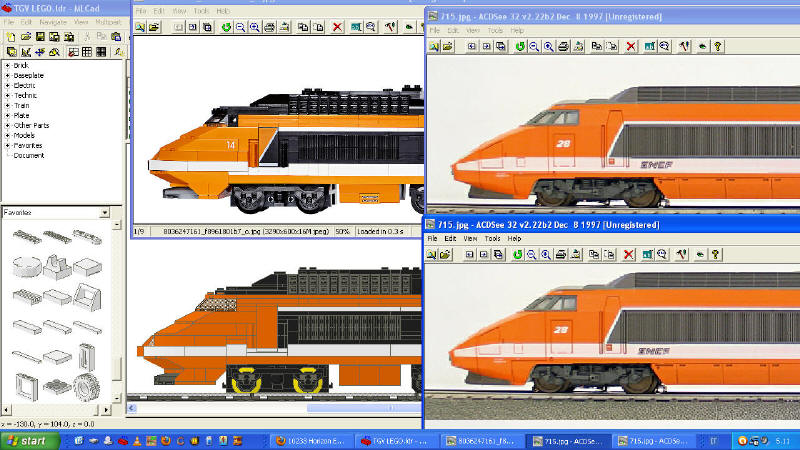This screenshot has width=800, height=450.
Task: Switch to TGV LEGO.ldr taskbar button
Action: (x=395, y=441)
